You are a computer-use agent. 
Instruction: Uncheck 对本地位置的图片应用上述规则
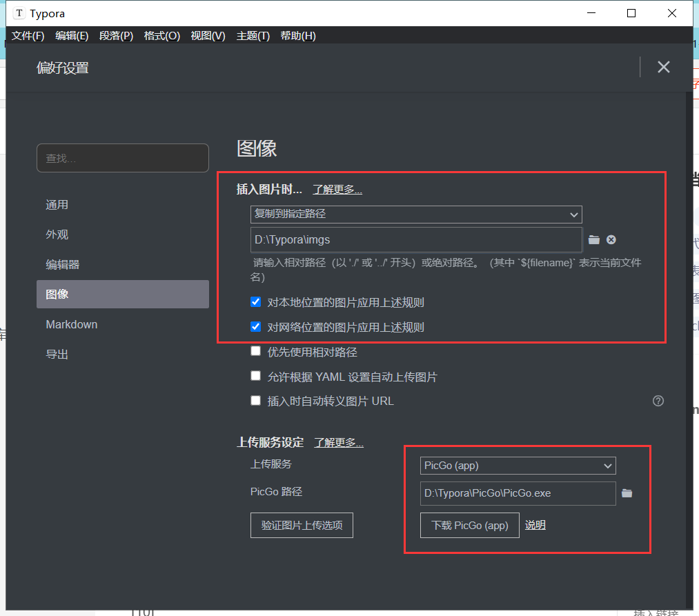255,301
